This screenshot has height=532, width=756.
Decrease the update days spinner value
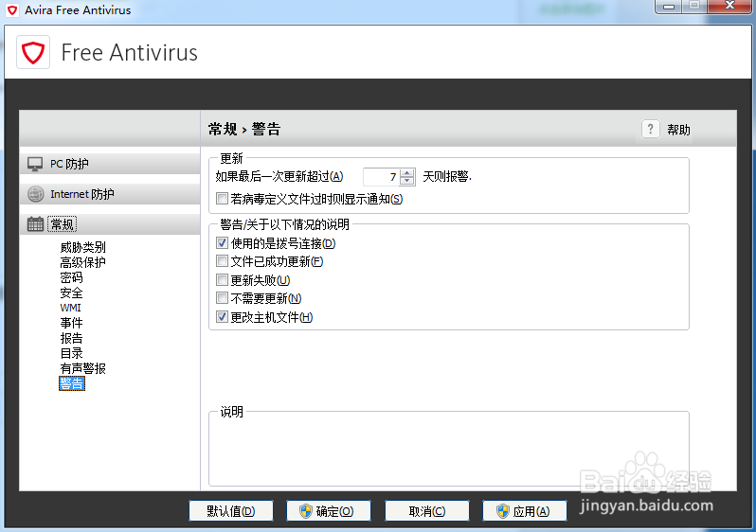[407, 181]
